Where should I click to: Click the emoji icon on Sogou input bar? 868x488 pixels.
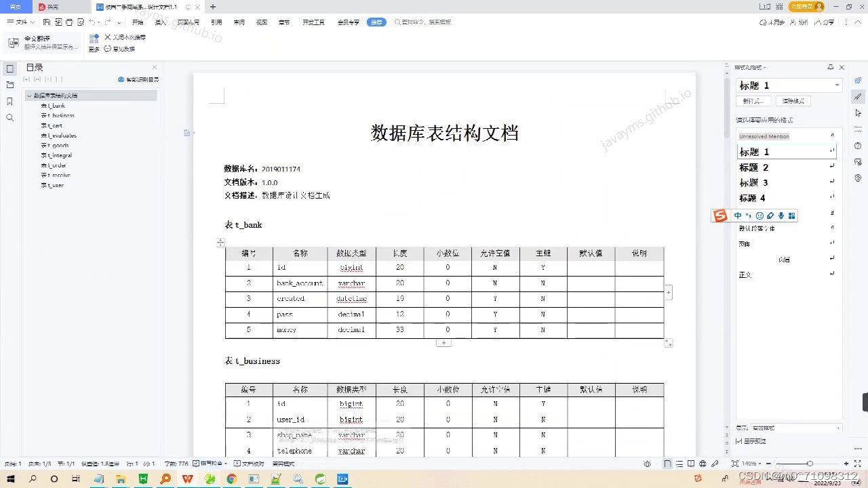pyautogui.click(x=759, y=216)
